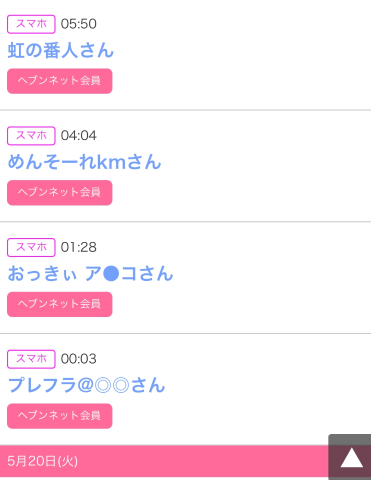Open 虹の番人さん profile link
This screenshot has height=480, width=371.
pyautogui.click(x=61, y=50)
